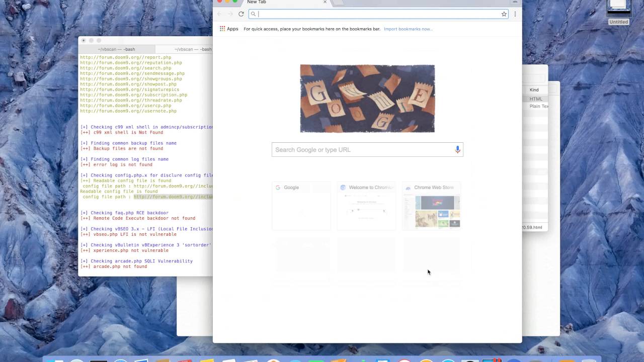
Task: Click Chrome's back arrow button
Action: click(x=219, y=14)
